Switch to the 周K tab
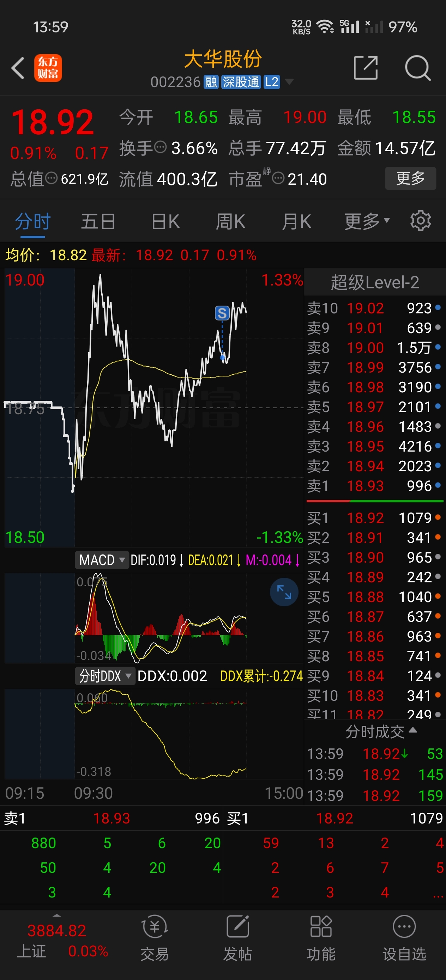The width and height of the screenshot is (446, 980). pyautogui.click(x=230, y=221)
